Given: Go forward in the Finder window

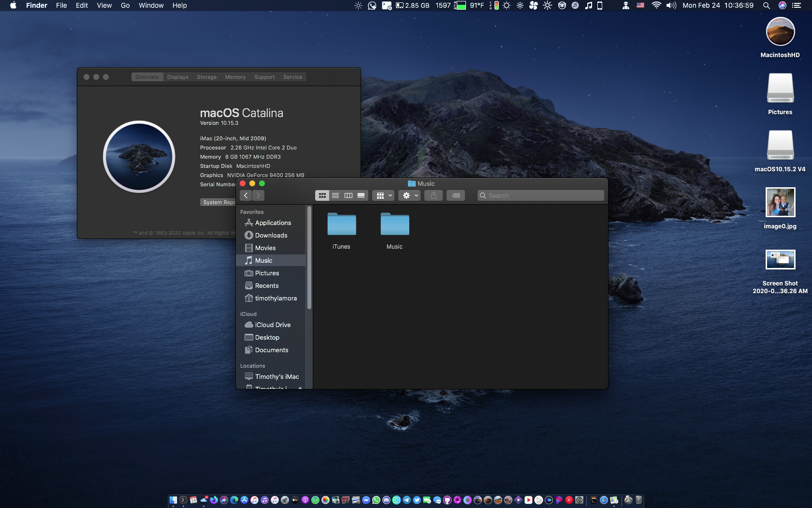Looking at the screenshot, I should point(258,195).
